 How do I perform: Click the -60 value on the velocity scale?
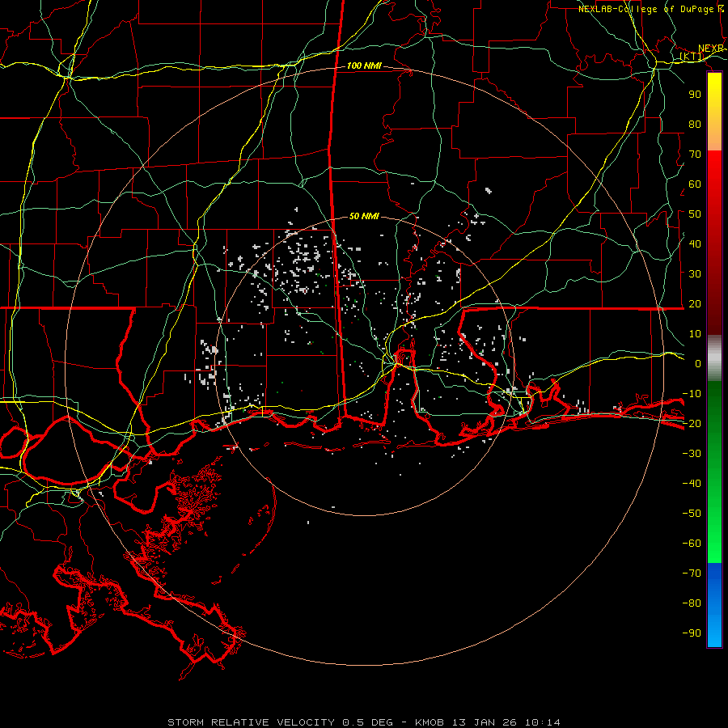pos(692,544)
